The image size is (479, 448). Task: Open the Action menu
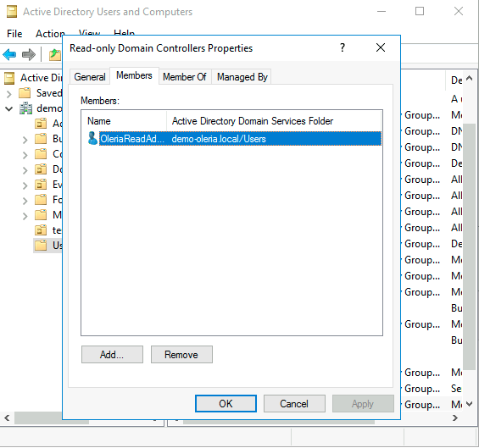coord(50,34)
